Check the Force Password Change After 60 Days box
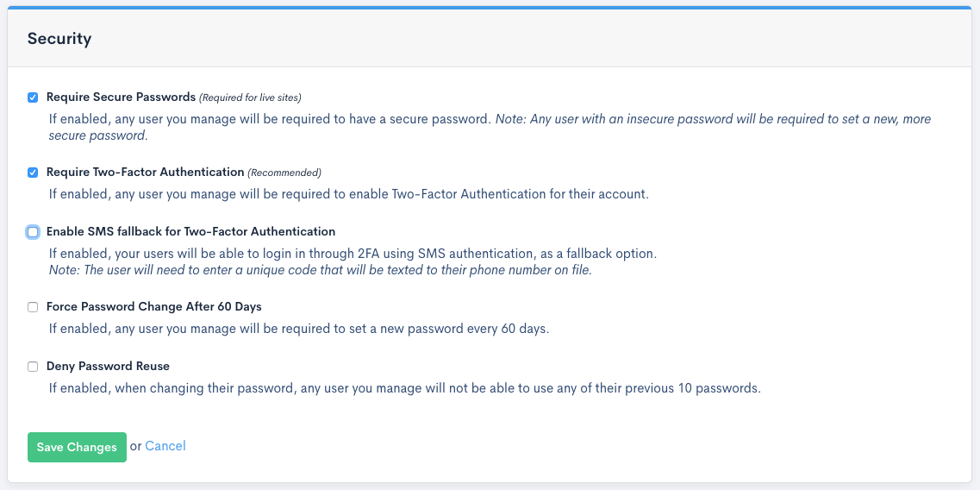 tap(33, 307)
